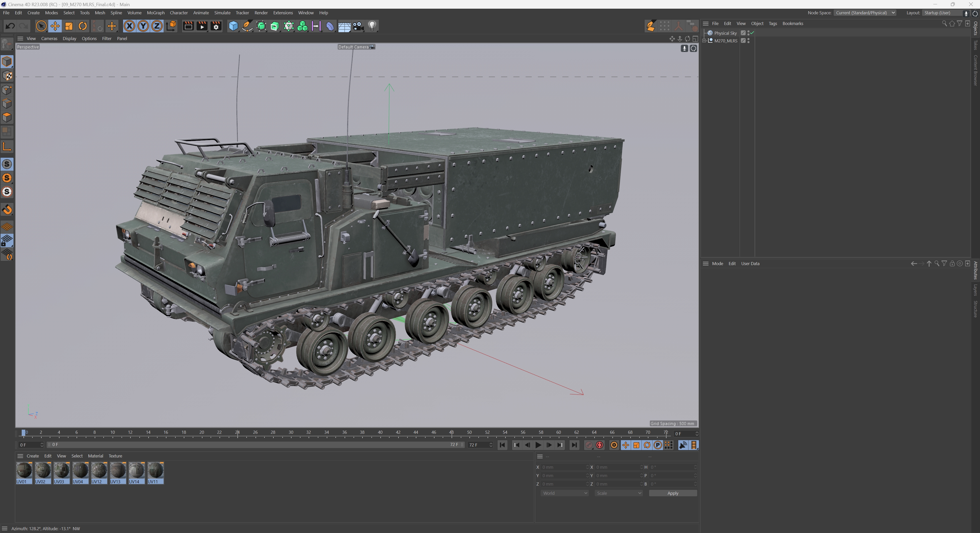This screenshot has width=980, height=533.
Task: Open Edit Render Settings
Action: (216, 26)
